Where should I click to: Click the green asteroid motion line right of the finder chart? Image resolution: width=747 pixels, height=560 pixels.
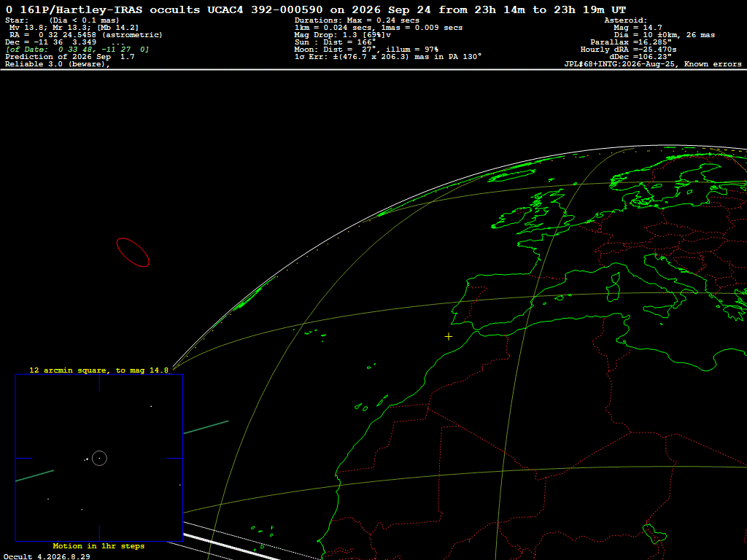(x=206, y=427)
